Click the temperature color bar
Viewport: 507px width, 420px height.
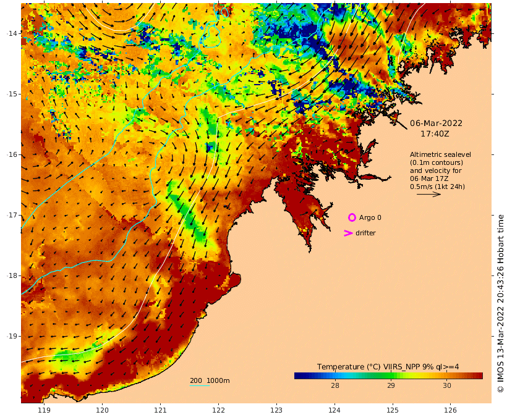point(388,376)
